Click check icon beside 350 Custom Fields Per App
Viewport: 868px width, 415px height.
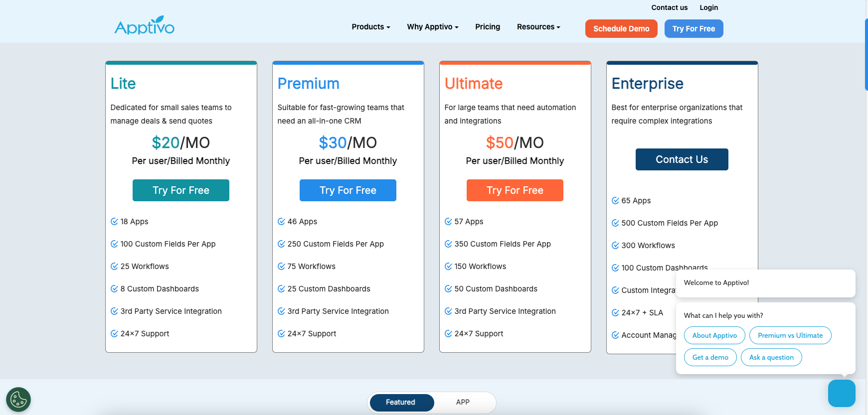click(448, 244)
